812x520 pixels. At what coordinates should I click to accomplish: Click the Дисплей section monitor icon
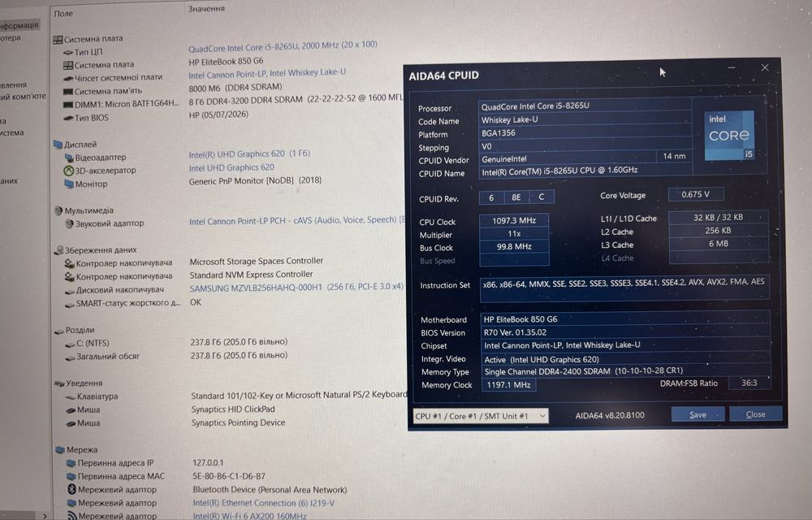point(58,145)
